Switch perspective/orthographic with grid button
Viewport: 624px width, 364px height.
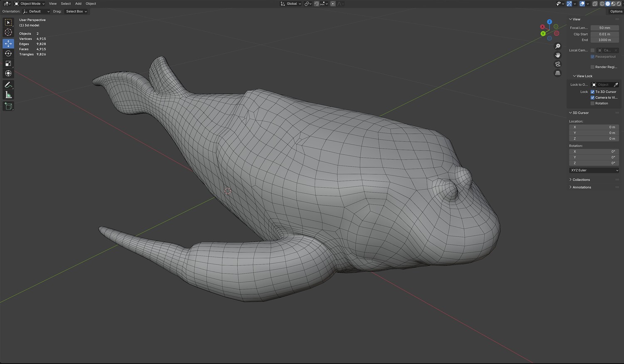coord(558,73)
